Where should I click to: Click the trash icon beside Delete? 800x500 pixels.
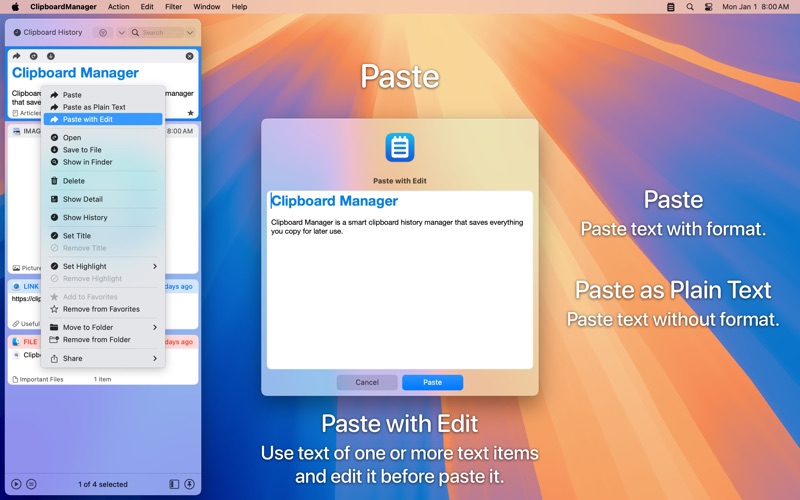click(x=54, y=181)
